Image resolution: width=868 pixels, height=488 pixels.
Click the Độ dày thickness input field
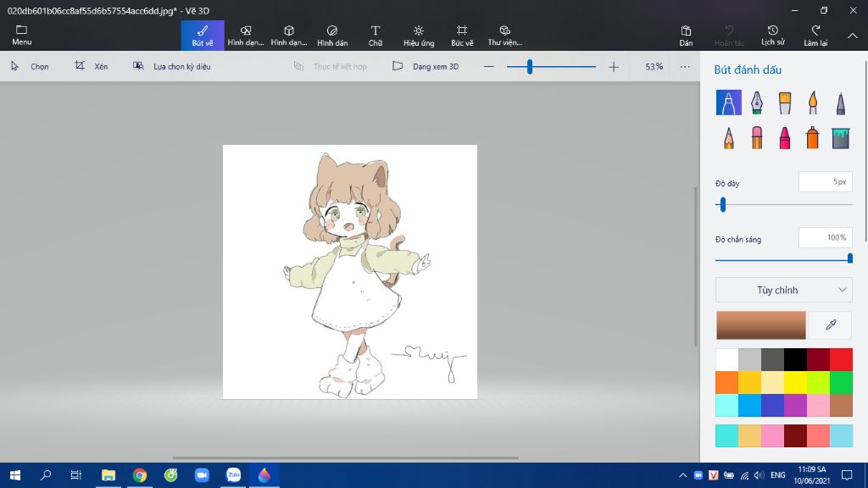pos(826,182)
